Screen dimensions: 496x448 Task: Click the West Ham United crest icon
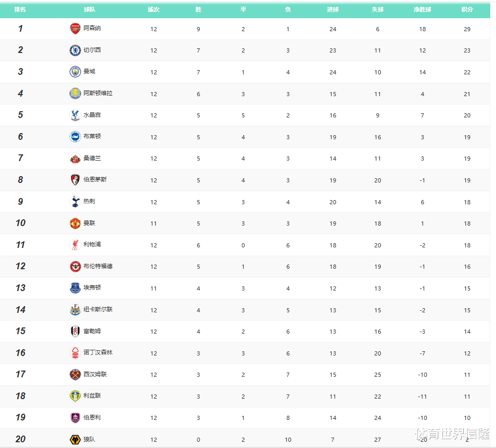tap(75, 375)
